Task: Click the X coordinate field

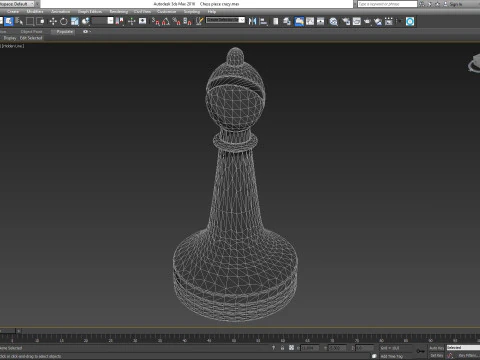Action: pyautogui.click(x=310, y=348)
